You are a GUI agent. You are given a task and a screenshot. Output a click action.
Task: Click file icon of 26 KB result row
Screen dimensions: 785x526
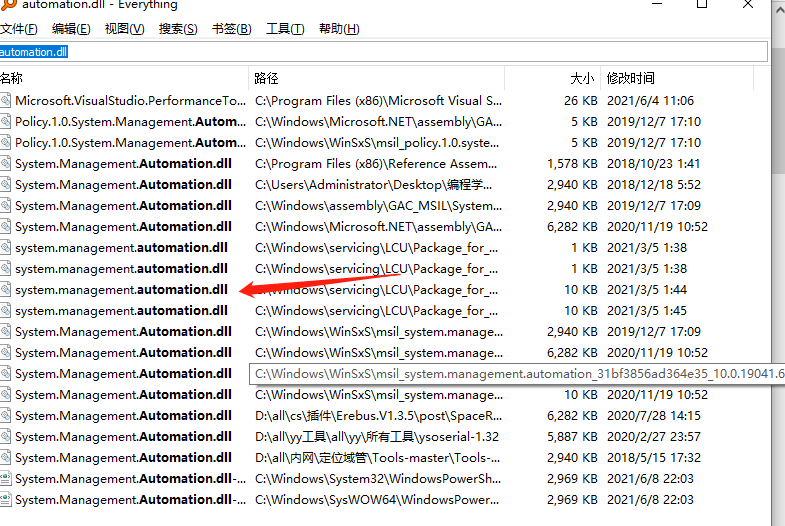pos(5,101)
